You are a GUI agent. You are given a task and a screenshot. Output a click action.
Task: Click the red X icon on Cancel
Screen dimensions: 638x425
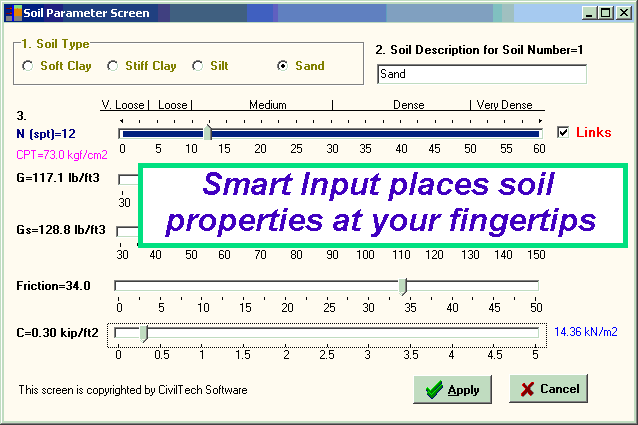[527, 389]
